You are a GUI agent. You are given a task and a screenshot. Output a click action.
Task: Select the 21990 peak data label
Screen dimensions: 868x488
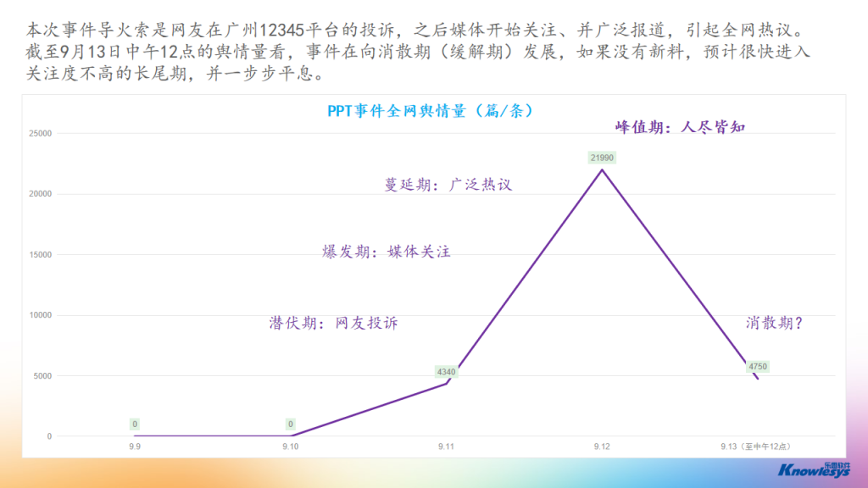(x=602, y=157)
